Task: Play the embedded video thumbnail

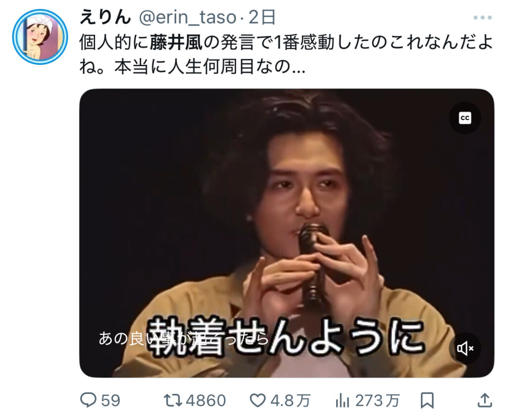Action: [287, 233]
